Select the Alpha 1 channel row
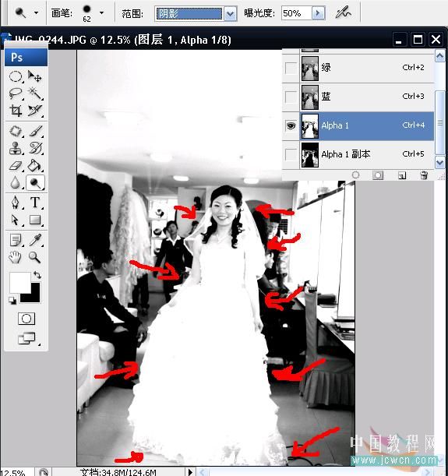448x476 pixels. tap(358, 125)
